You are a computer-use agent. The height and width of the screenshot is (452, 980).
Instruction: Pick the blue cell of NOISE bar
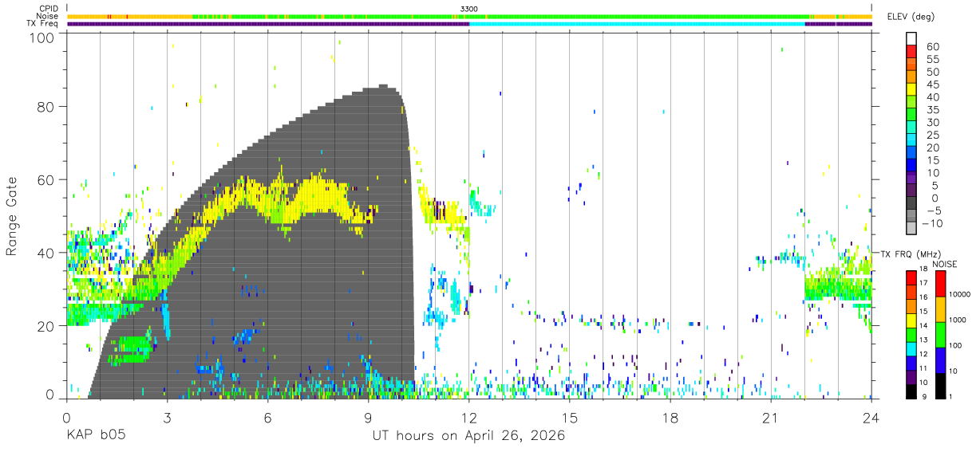pyautogui.click(x=942, y=360)
